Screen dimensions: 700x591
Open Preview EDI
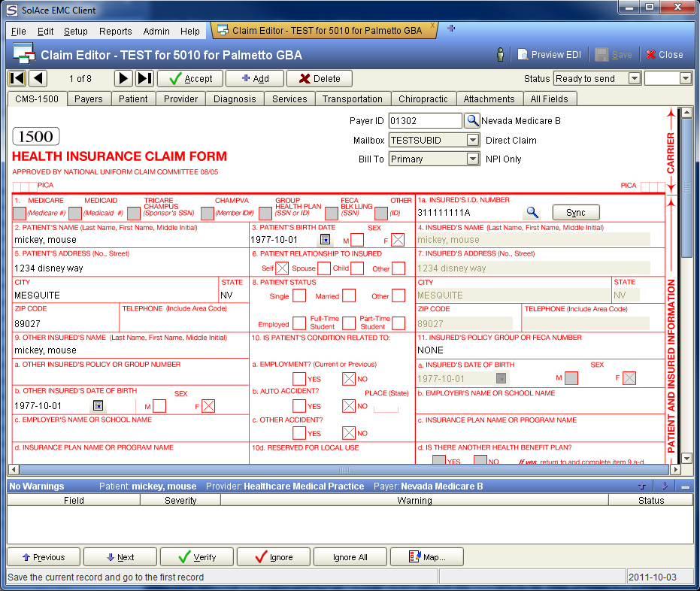(550, 54)
